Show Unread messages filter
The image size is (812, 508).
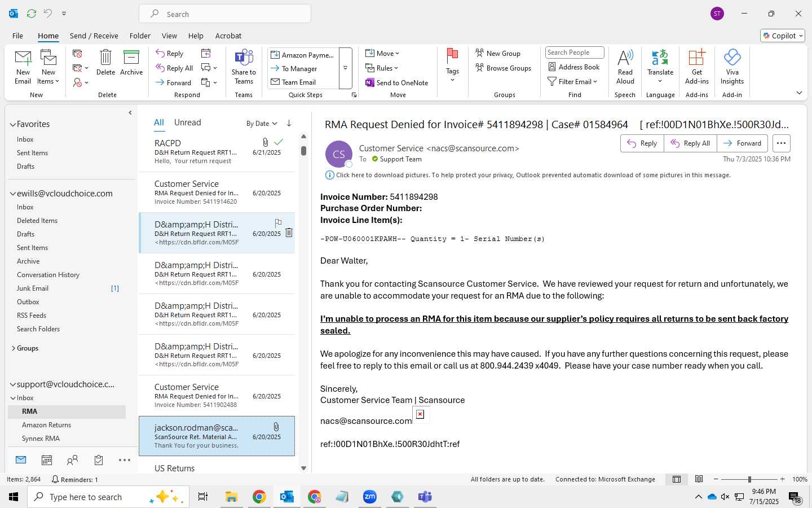click(x=188, y=122)
